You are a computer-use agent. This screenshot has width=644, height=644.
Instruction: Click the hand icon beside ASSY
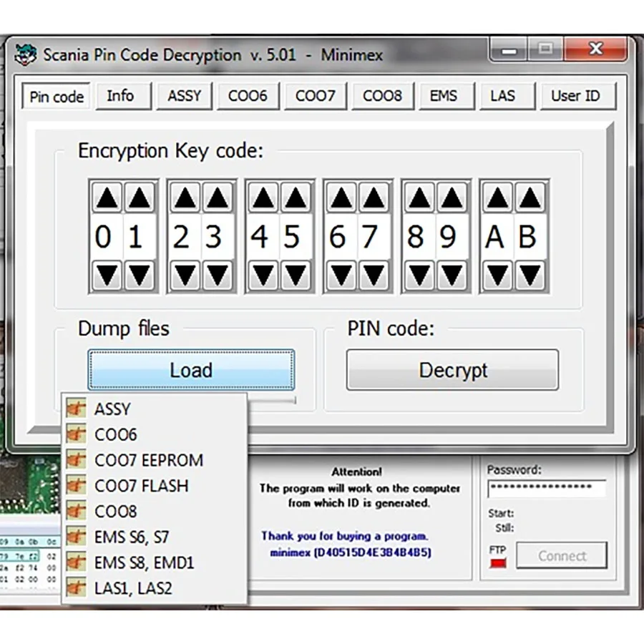coord(76,409)
